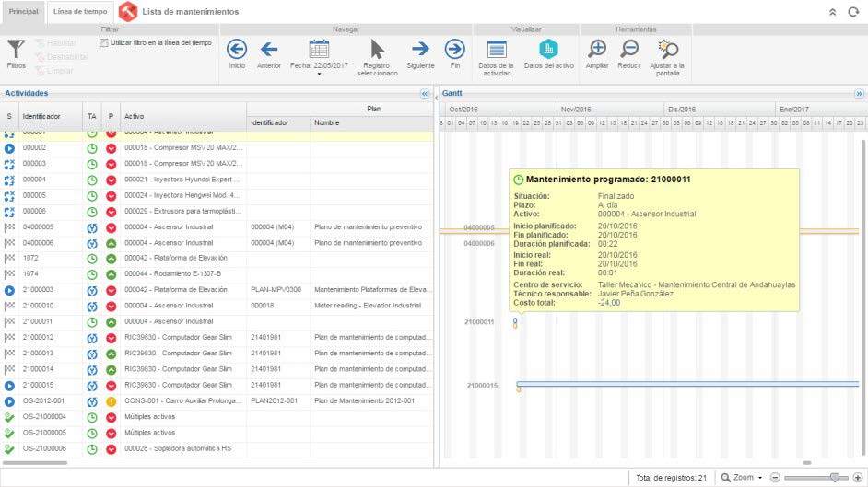This screenshot has width=868, height=487.
Task: Collapse the Actividades panel with double chevron
Action: (x=425, y=94)
